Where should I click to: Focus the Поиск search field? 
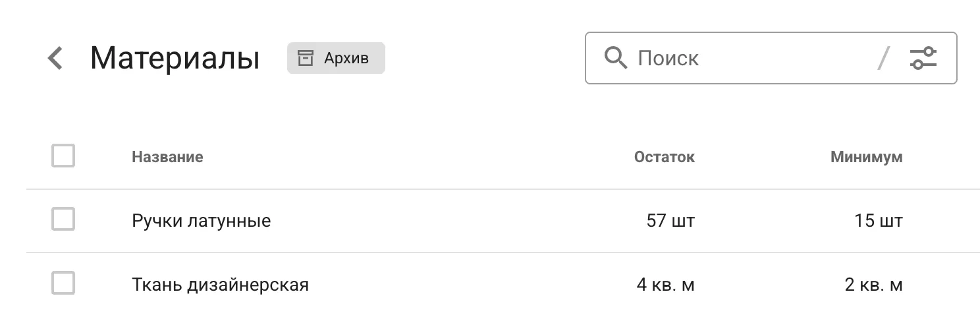751,58
